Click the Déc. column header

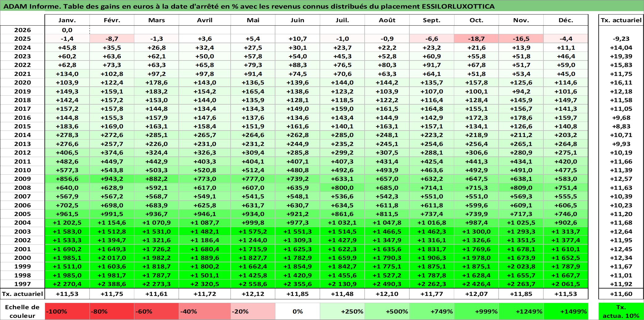(566, 20)
